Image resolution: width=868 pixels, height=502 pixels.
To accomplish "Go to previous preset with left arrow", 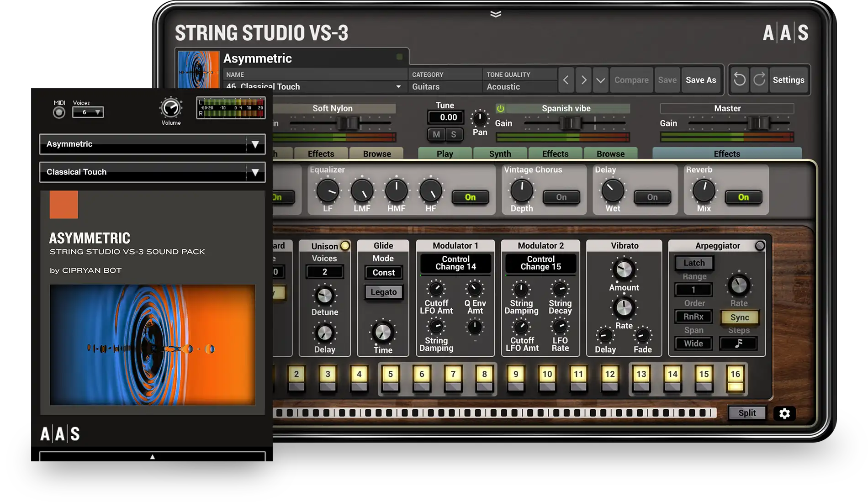I will coord(566,80).
